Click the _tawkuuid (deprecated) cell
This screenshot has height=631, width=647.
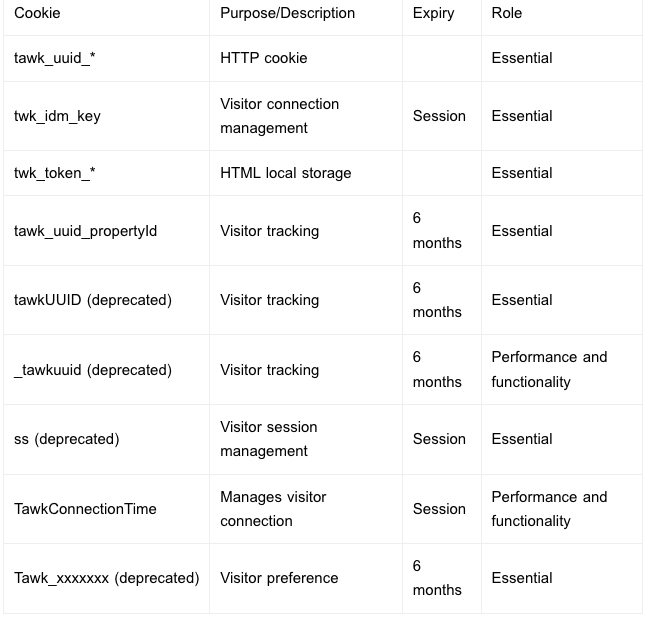pos(93,370)
